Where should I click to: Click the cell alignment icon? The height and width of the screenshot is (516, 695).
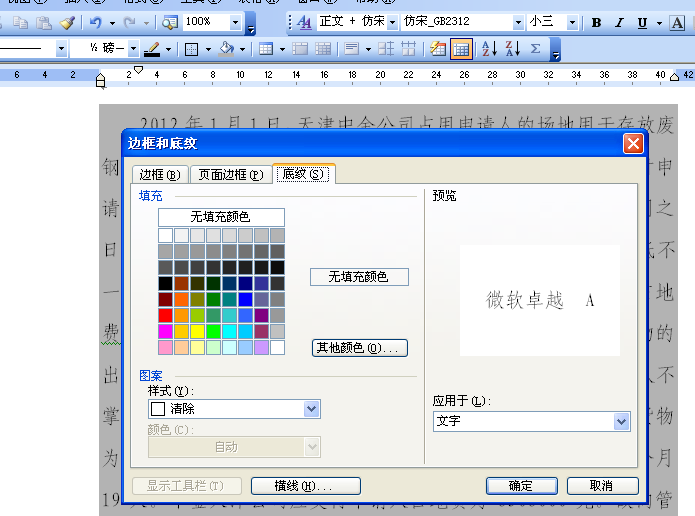tap(351, 49)
